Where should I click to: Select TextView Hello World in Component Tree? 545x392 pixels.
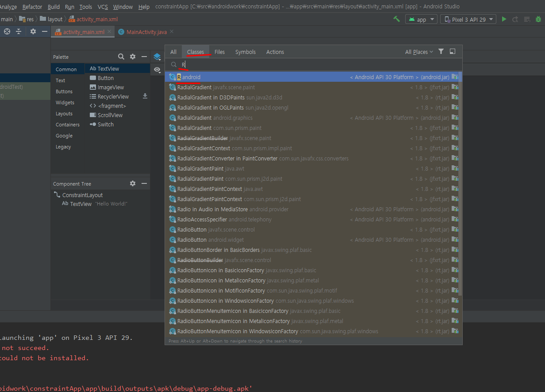tap(95, 204)
